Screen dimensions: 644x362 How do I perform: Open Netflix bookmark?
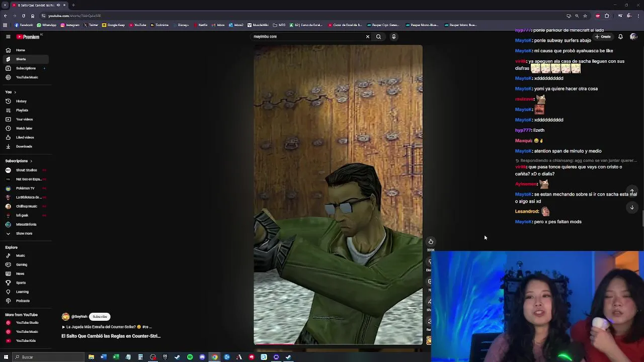pos(200,25)
